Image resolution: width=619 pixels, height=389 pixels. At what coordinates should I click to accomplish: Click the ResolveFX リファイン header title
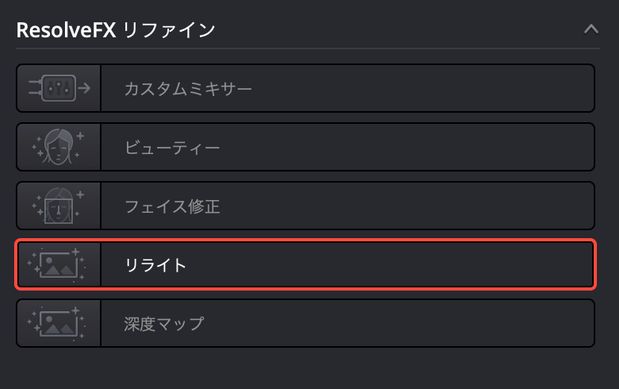coord(116,30)
